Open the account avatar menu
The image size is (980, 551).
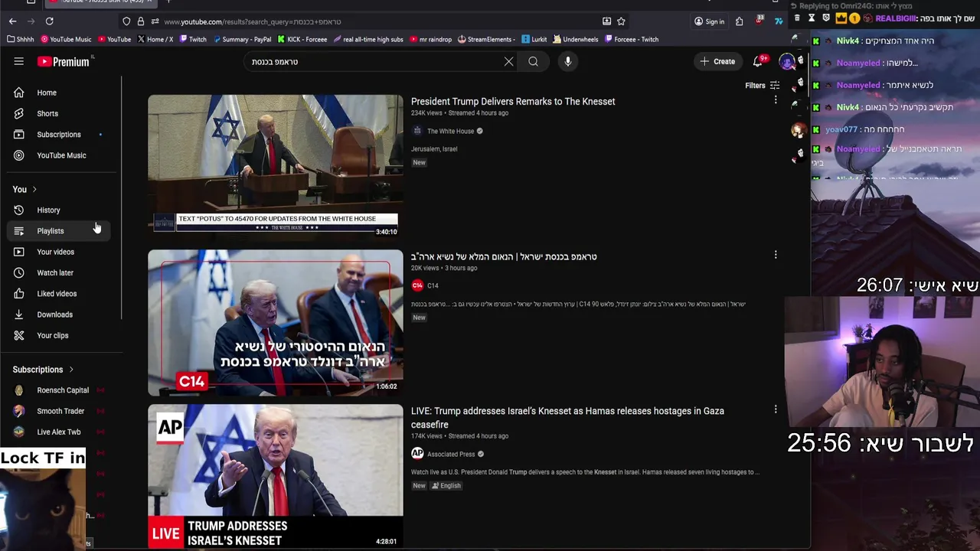click(x=787, y=61)
